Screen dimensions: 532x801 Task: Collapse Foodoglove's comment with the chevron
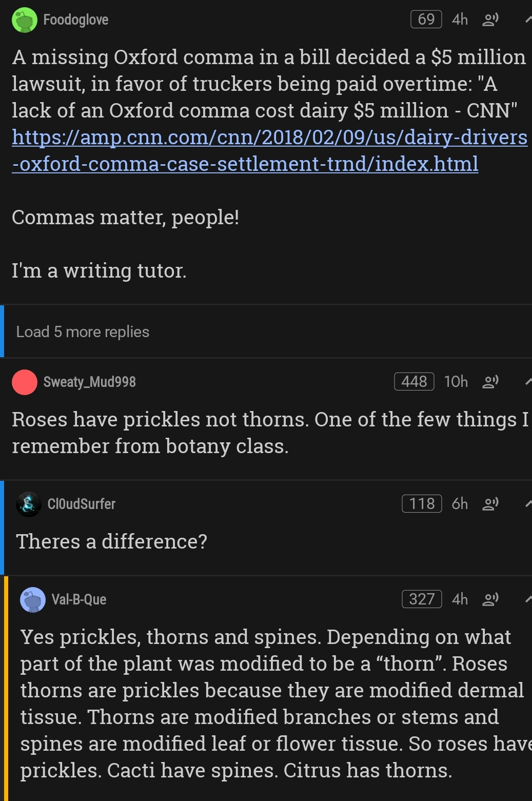click(528, 20)
